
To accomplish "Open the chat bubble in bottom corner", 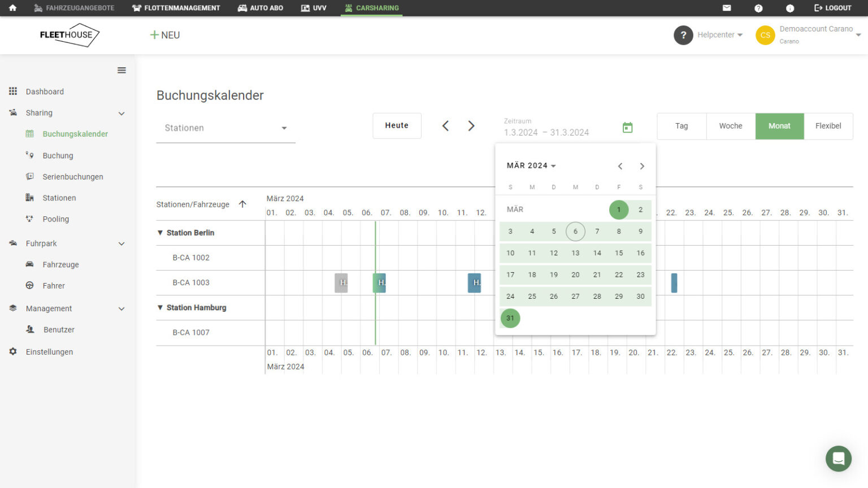I will [839, 459].
